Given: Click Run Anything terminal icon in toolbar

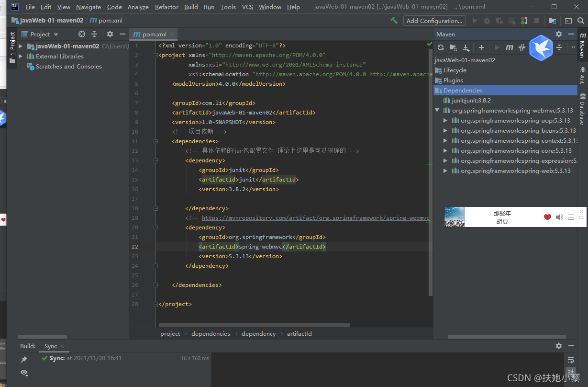Looking at the screenshot, I should click(568, 21).
